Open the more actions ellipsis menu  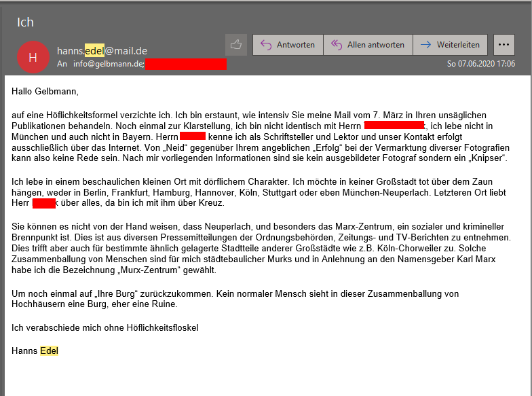click(503, 45)
